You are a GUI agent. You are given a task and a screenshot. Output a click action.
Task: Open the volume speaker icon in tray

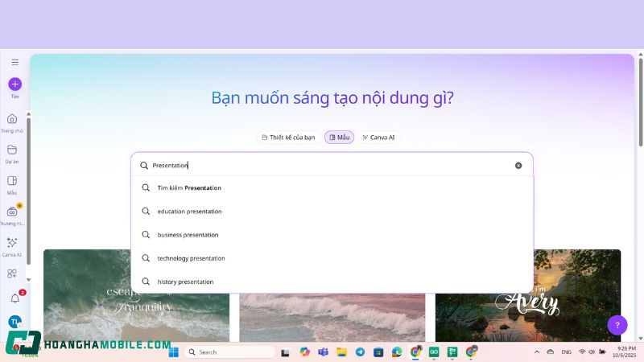[x=592, y=352]
